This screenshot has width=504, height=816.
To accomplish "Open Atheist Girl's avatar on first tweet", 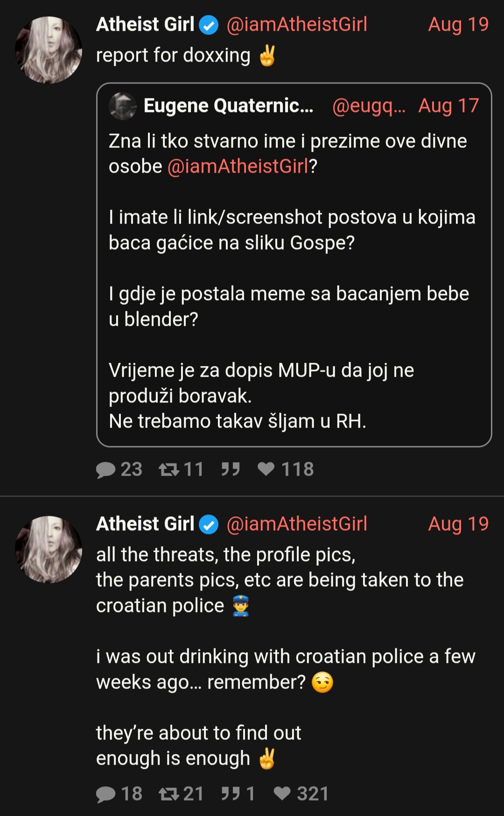I will (49, 50).
